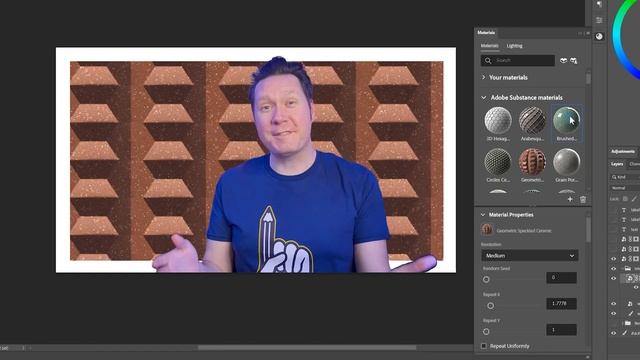Select the Layers panel tab
The image size is (640, 360).
tap(617, 164)
